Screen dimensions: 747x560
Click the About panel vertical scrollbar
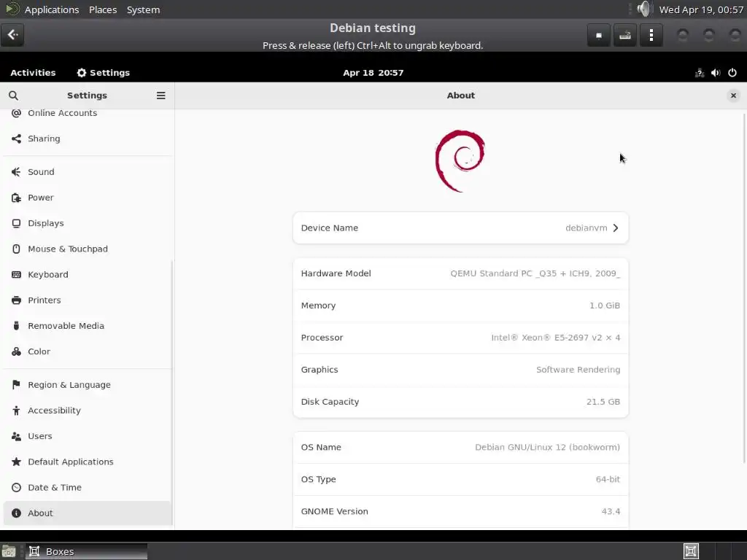[744, 288]
